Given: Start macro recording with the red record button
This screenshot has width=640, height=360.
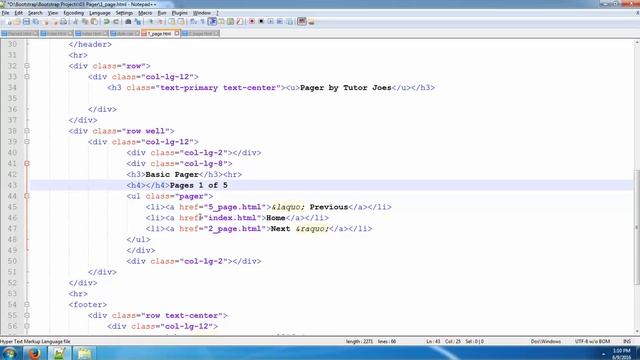Looking at the screenshot, I should (x=252, y=22).
